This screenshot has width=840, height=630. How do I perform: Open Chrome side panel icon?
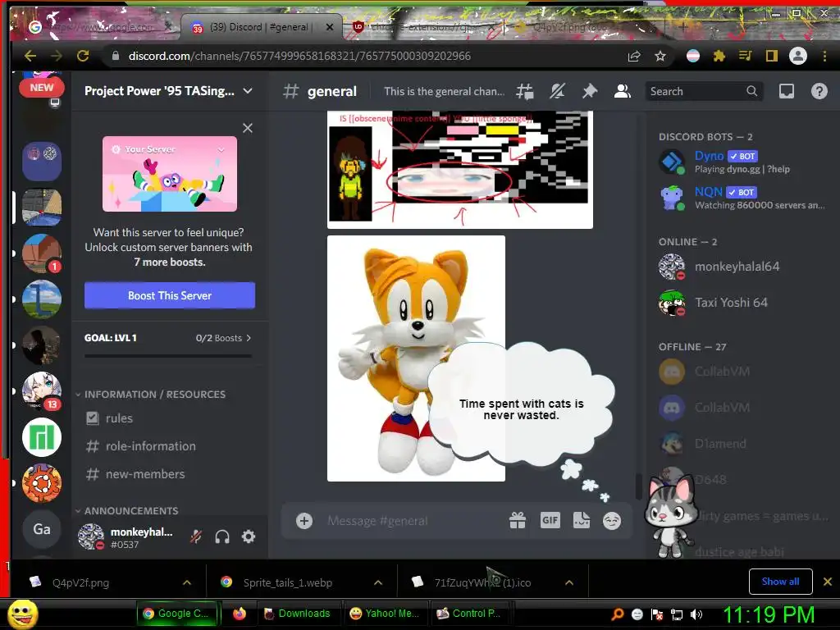(771, 56)
